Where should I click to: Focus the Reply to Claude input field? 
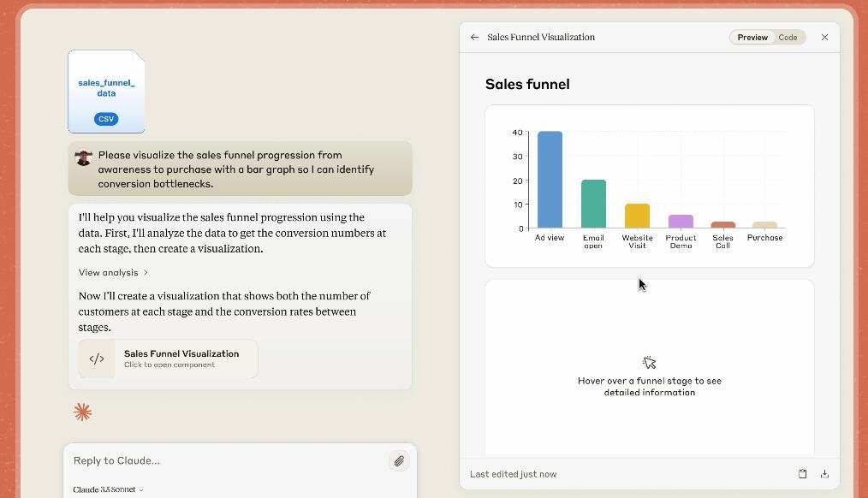coord(223,461)
